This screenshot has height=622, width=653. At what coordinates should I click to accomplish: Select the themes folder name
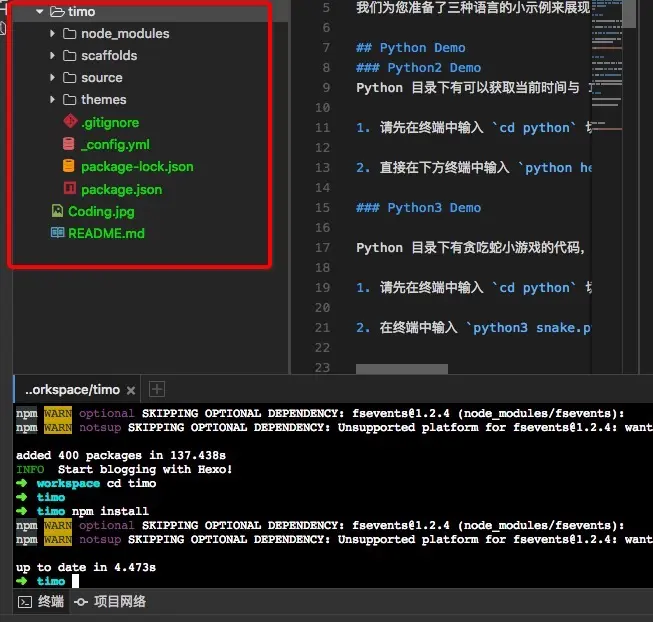pos(103,100)
